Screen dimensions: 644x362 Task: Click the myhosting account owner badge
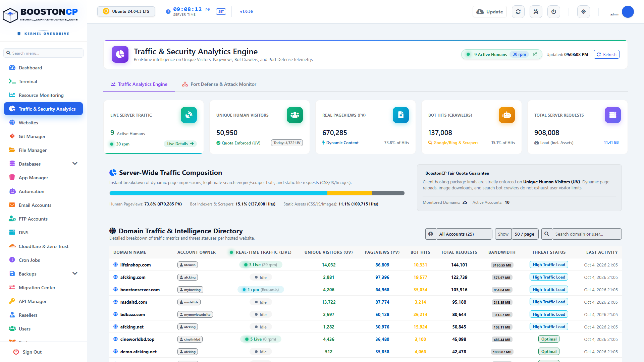coord(190,290)
